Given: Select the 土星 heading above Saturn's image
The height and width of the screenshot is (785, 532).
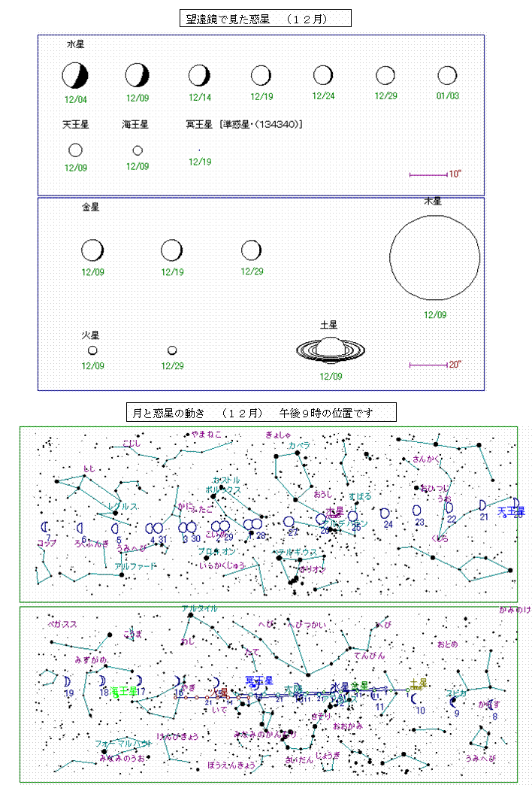Looking at the screenshot, I should point(329,325).
